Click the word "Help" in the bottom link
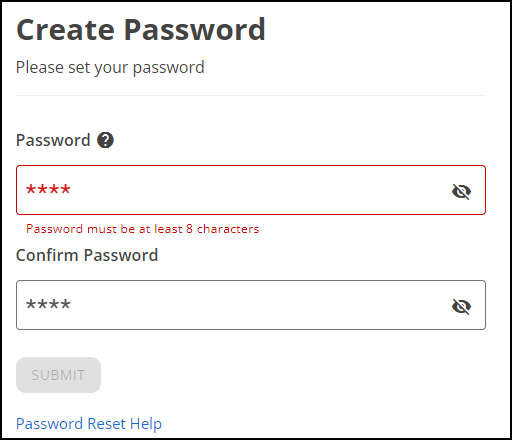 [146, 424]
